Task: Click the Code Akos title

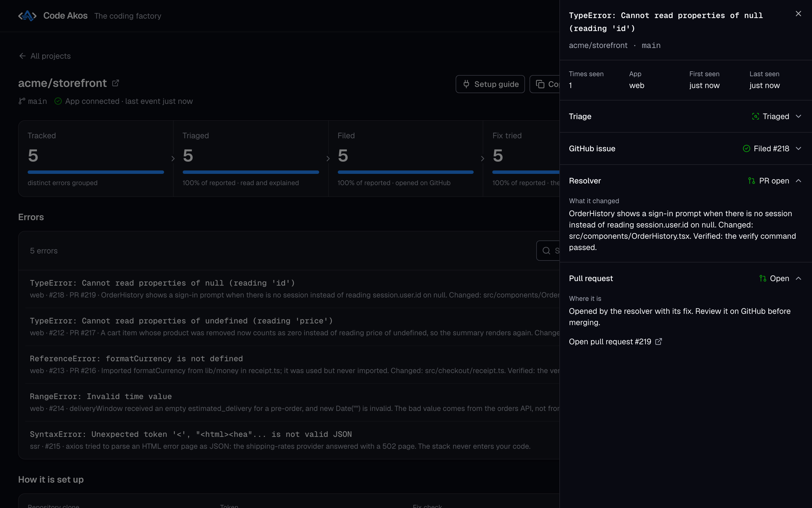Action: click(x=65, y=16)
